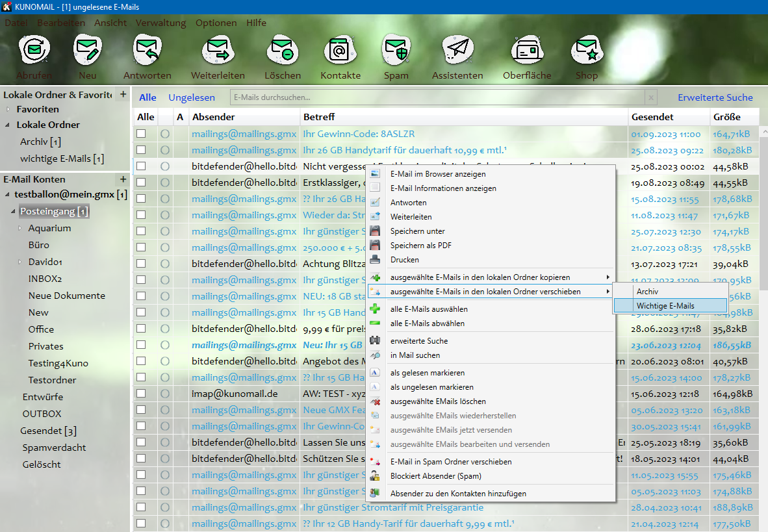This screenshot has height=532, width=768.
Task: Click the KUNOMAIL app icon in title bar
Action: point(7,7)
